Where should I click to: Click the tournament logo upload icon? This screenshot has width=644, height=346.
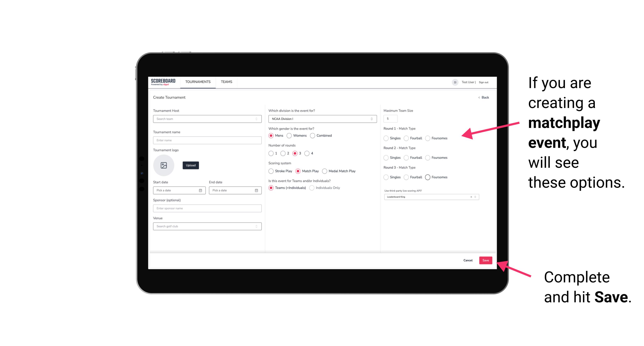point(164,165)
